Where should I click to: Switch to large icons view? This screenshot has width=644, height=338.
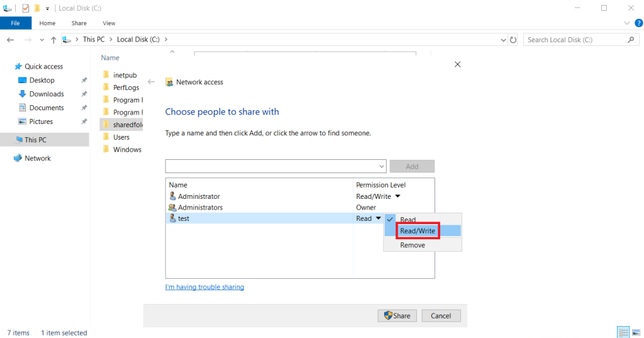[x=636, y=332]
